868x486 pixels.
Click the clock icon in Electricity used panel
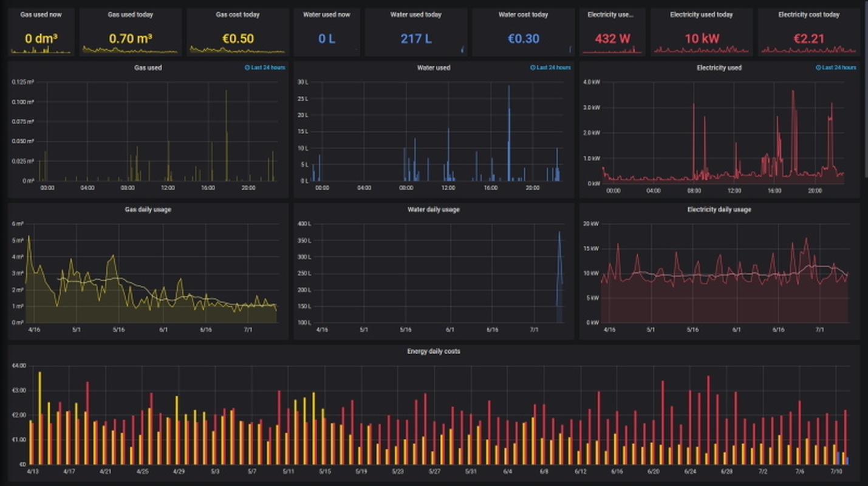click(819, 67)
